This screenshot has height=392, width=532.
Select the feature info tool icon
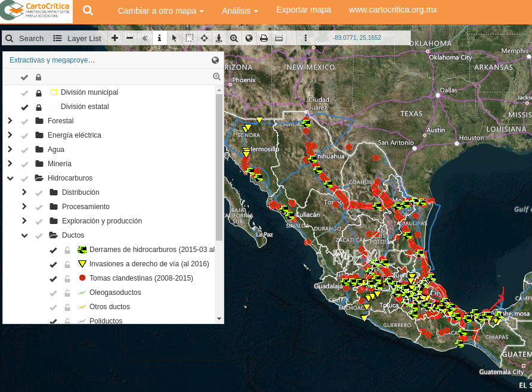(x=159, y=38)
